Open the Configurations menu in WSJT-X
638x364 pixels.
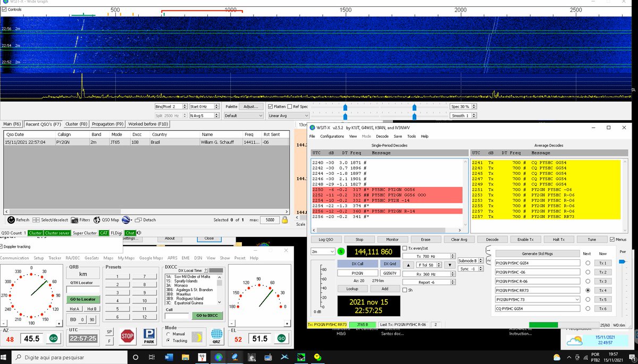click(x=332, y=137)
